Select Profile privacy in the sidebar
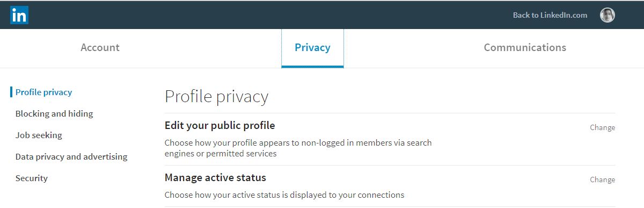Image resolution: width=644 pixels, height=208 pixels. pyautogui.click(x=43, y=92)
